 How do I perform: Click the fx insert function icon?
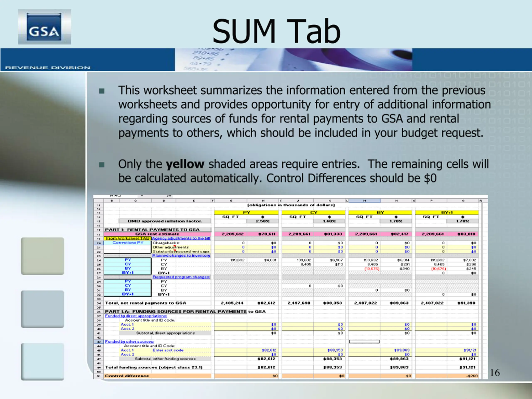click(169, 196)
